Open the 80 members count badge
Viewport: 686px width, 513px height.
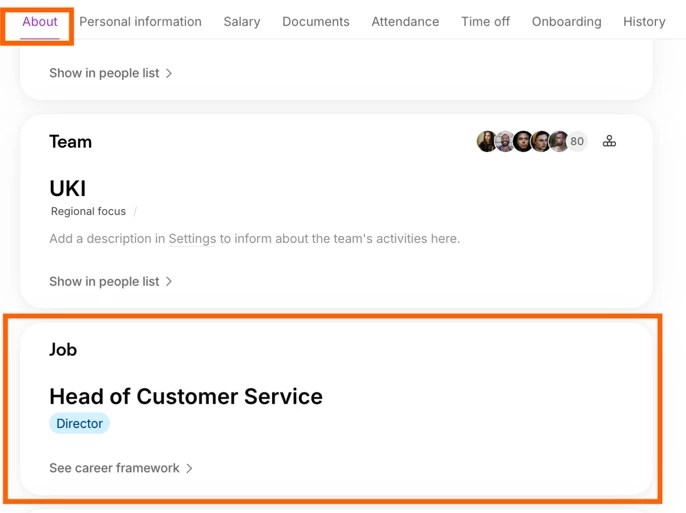click(x=577, y=142)
